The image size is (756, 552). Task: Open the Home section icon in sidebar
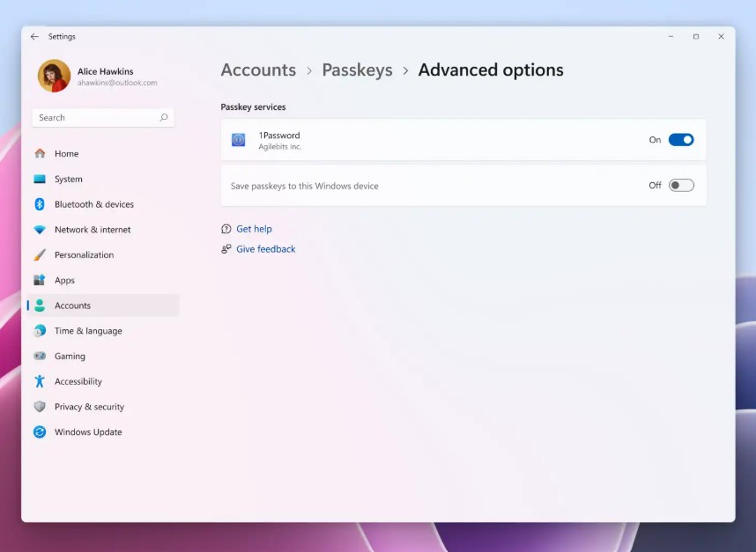40,153
